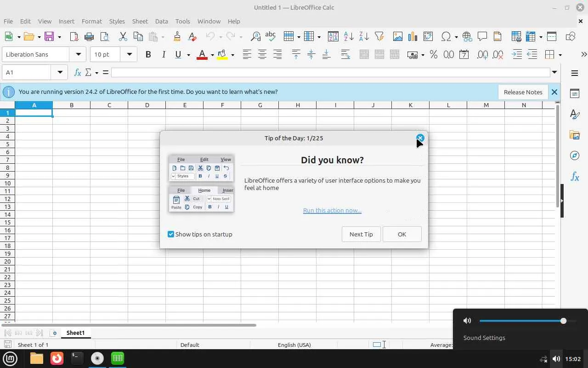The width and height of the screenshot is (588, 368).
Task: Open Navigator in sidebar
Action: 575,156
